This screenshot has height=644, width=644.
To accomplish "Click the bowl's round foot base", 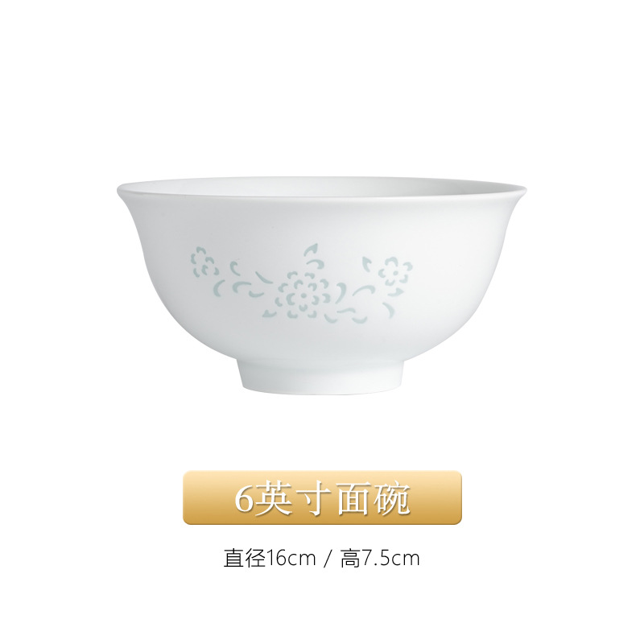I will coord(321,376).
